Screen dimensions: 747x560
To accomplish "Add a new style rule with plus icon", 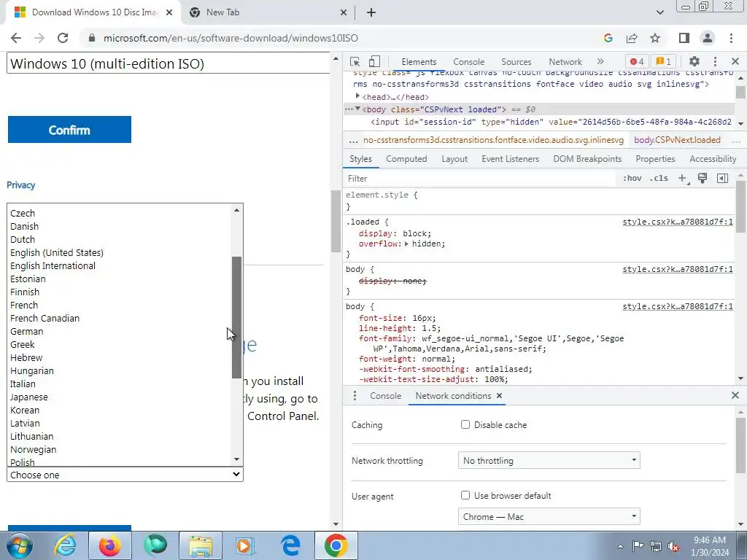I will click(683, 178).
